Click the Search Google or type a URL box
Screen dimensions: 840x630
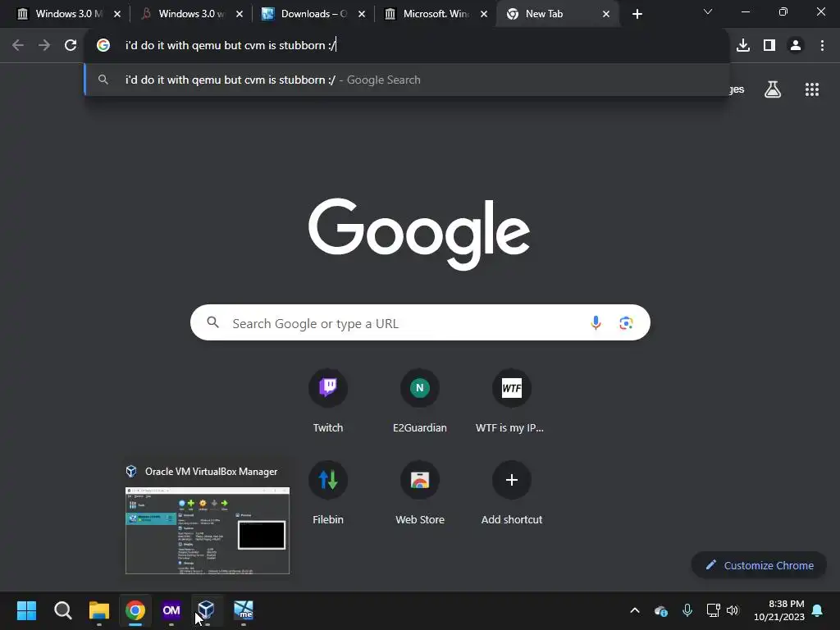point(420,322)
